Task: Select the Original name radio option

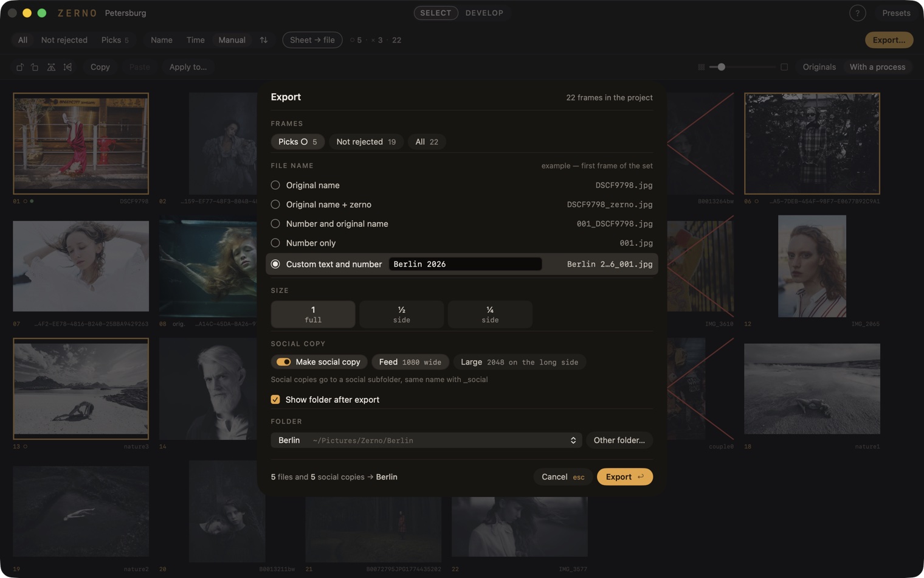Action: click(275, 185)
